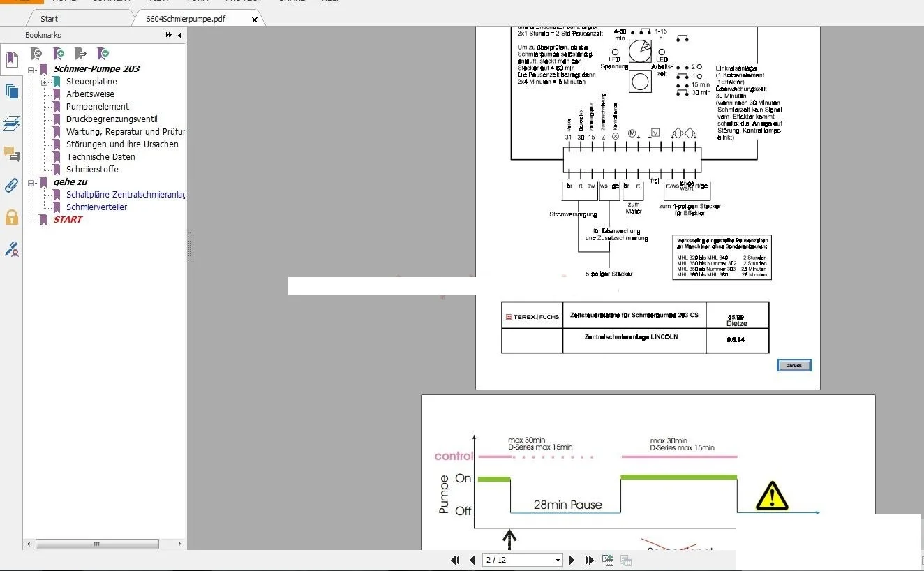This screenshot has width=924, height=571.
Task: Select the Technische Daten bookmark
Action: 100,157
